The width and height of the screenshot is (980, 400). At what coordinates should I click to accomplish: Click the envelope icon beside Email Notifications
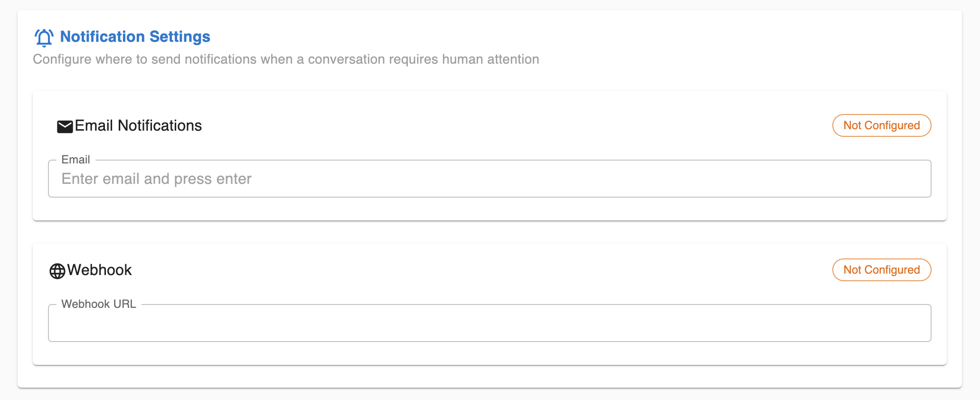[x=65, y=126]
